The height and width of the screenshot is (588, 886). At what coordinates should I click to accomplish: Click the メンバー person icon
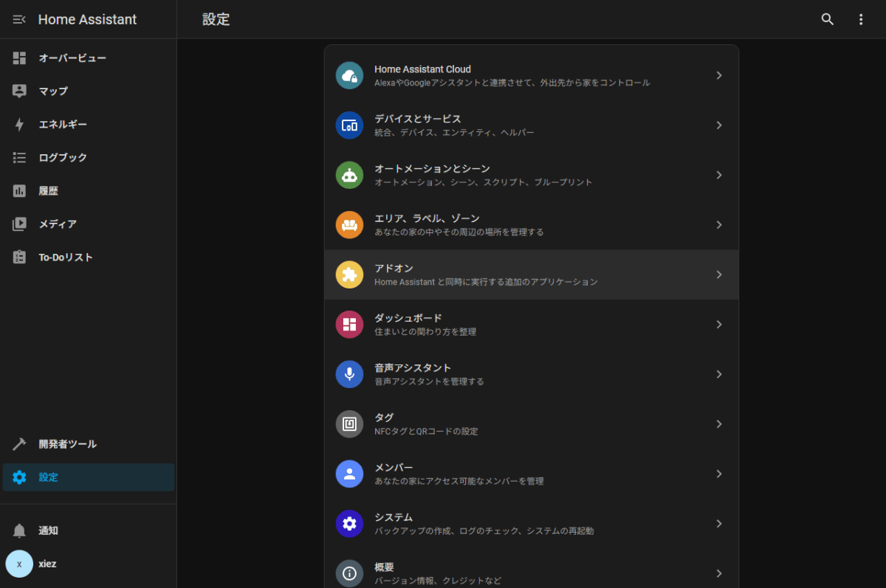pos(349,474)
